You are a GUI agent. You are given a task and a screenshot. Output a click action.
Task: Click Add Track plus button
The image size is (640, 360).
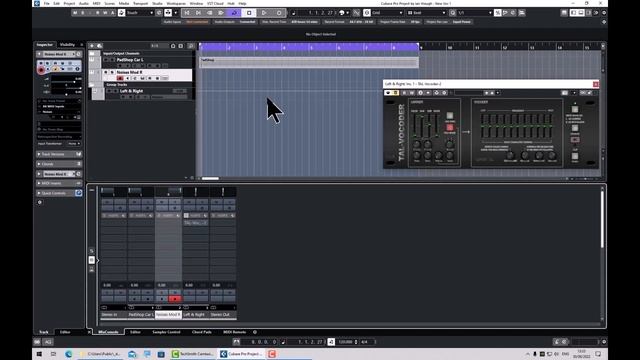pyautogui.click(x=92, y=46)
